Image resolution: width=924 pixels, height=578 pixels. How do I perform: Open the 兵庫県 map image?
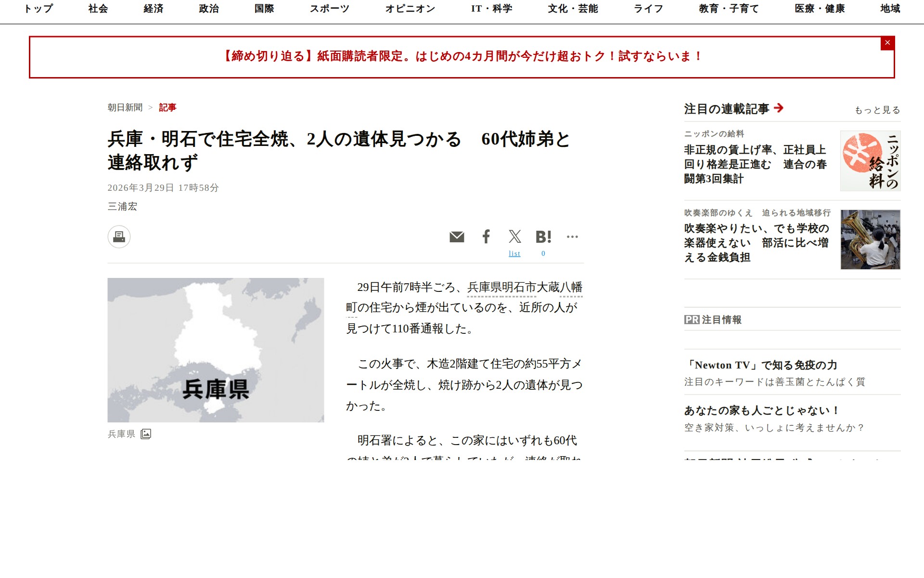[216, 350]
